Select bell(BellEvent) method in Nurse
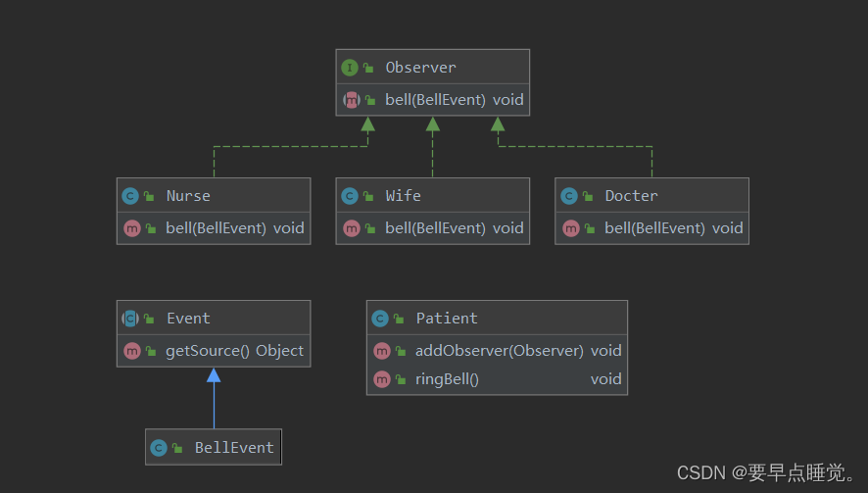 (x=216, y=228)
